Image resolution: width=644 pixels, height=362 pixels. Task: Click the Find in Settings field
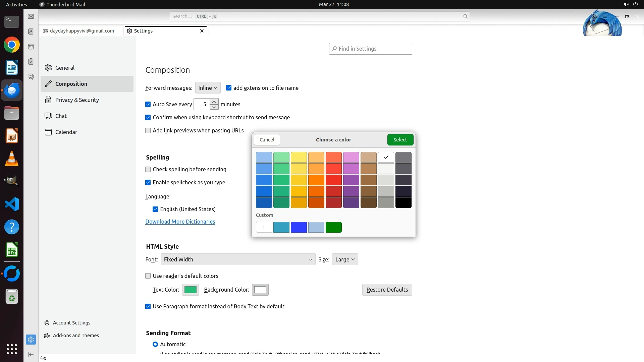pos(370,49)
